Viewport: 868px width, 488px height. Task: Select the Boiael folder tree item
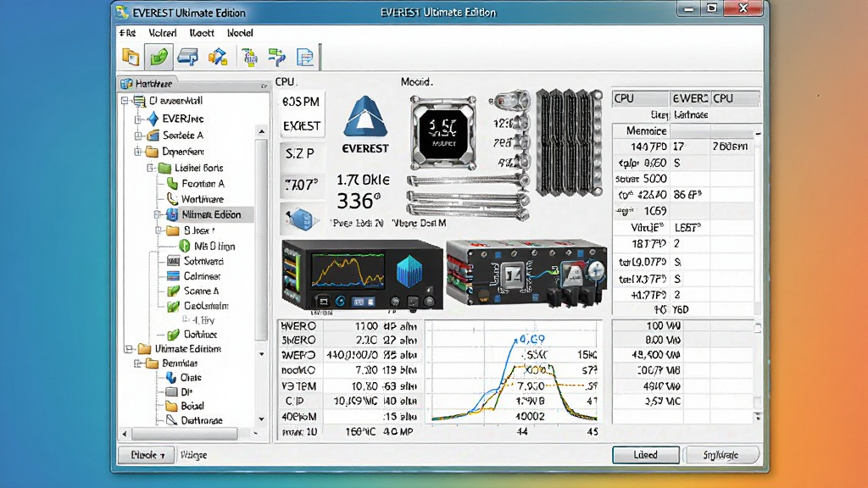tap(192, 406)
